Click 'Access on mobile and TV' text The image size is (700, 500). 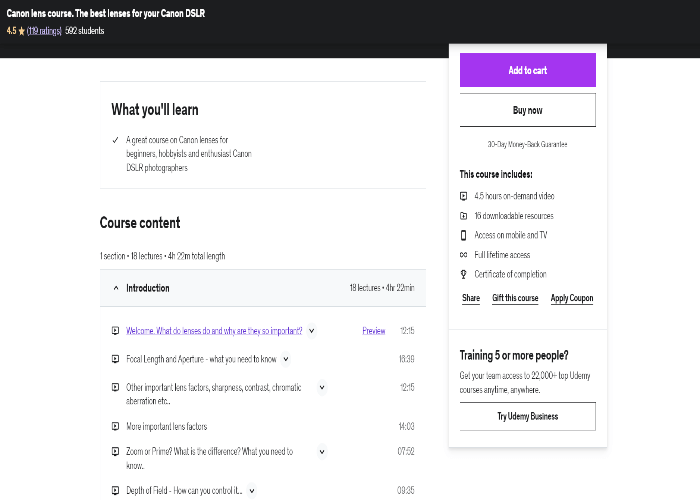(511, 235)
